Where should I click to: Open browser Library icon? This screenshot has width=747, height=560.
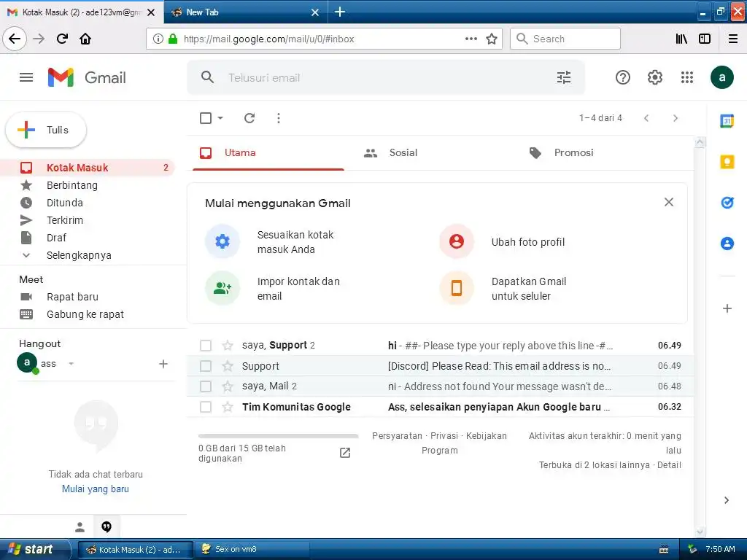(x=682, y=39)
